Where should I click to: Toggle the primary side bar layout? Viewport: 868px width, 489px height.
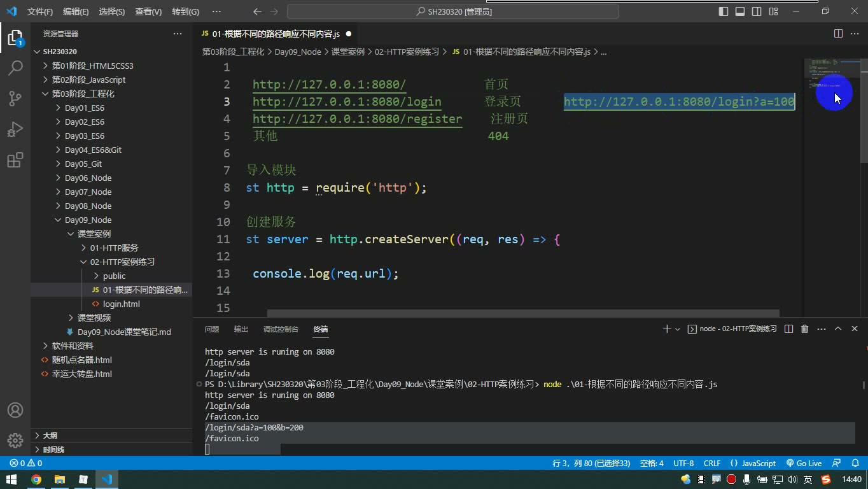[724, 11]
